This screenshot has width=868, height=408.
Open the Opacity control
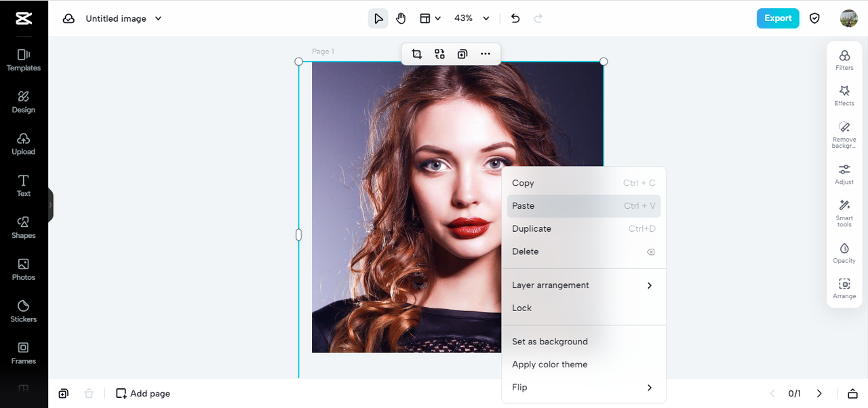[x=844, y=253]
